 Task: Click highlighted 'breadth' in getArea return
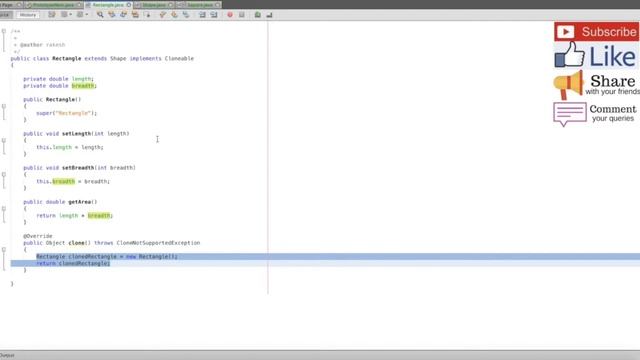pos(99,216)
